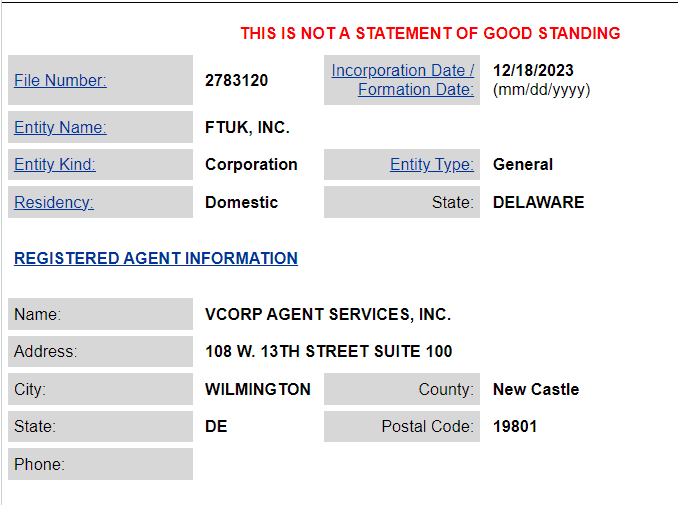Click the New Castle county value

(536, 389)
